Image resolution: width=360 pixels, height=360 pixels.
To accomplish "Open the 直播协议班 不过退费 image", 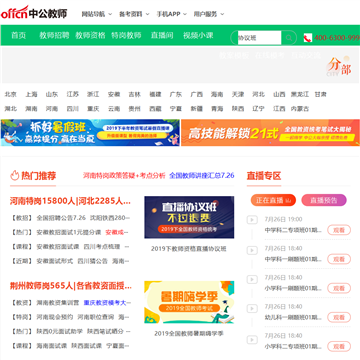I will pos(189,217).
